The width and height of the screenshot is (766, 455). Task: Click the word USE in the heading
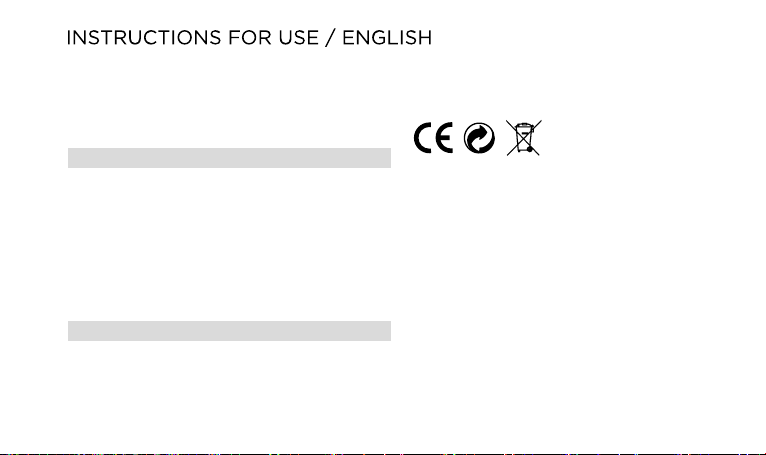point(298,38)
